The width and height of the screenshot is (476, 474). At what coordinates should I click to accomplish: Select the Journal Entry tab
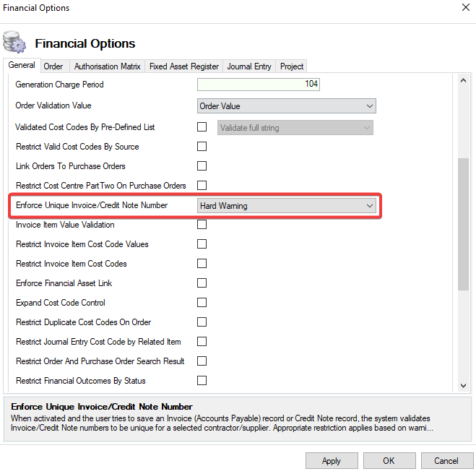pyautogui.click(x=249, y=66)
